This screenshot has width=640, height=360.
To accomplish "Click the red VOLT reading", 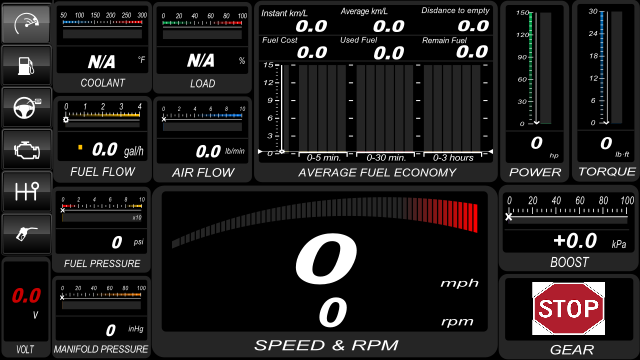I will (26, 296).
